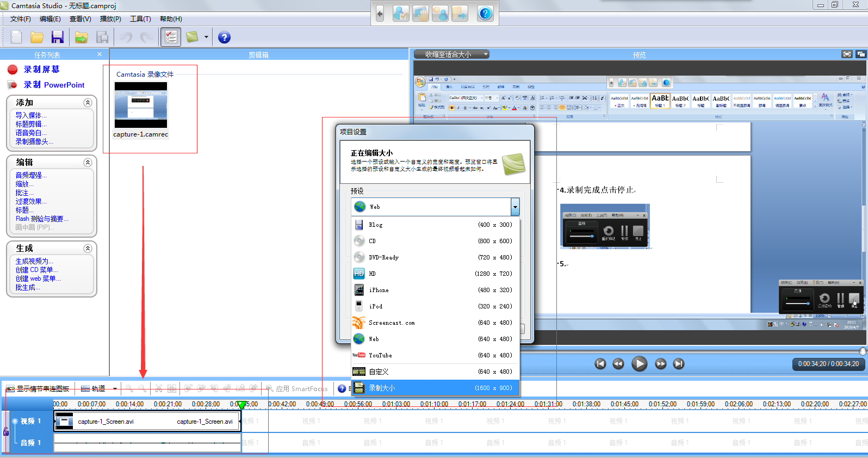Expand arrow next to project settings icon
Viewport: 868px width, 458px height.
point(206,37)
